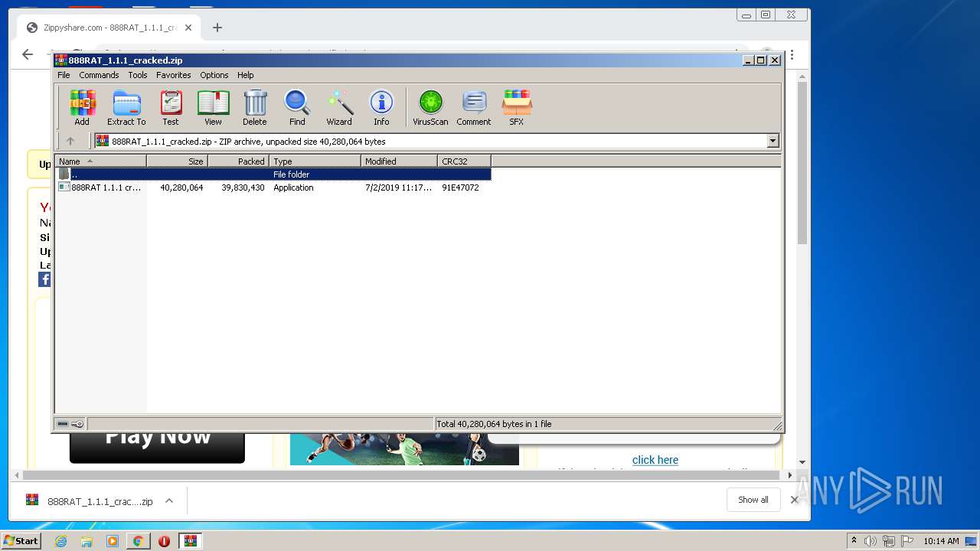Sort files by Size column

[x=177, y=161]
